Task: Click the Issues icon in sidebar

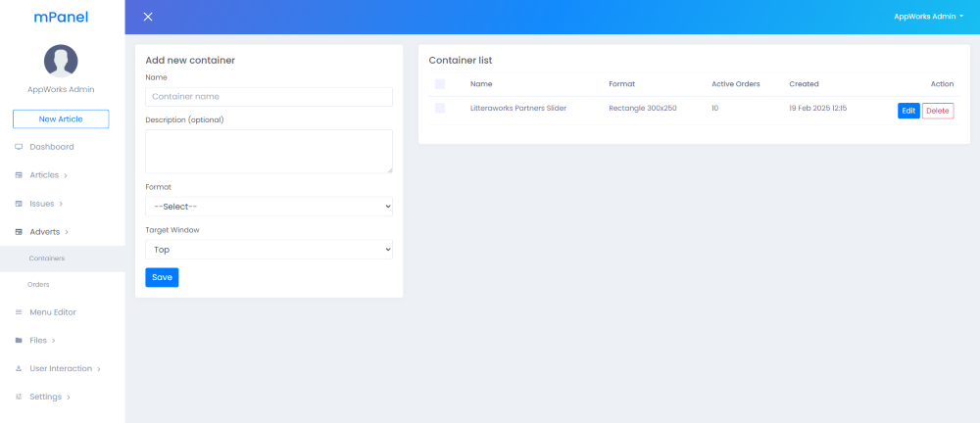Action: pos(19,204)
